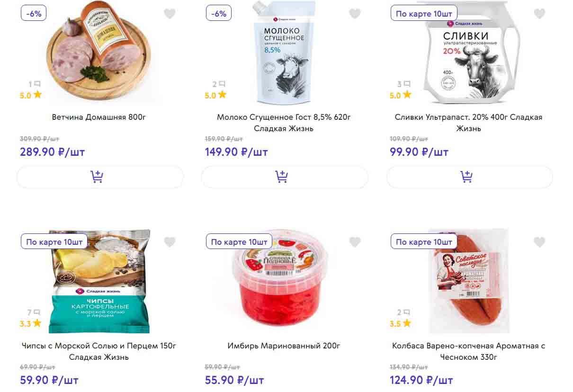Favorite the Колбаса Варено-копченая item
The height and width of the screenshot is (392, 573).
pyautogui.click(x=539, y=242)
